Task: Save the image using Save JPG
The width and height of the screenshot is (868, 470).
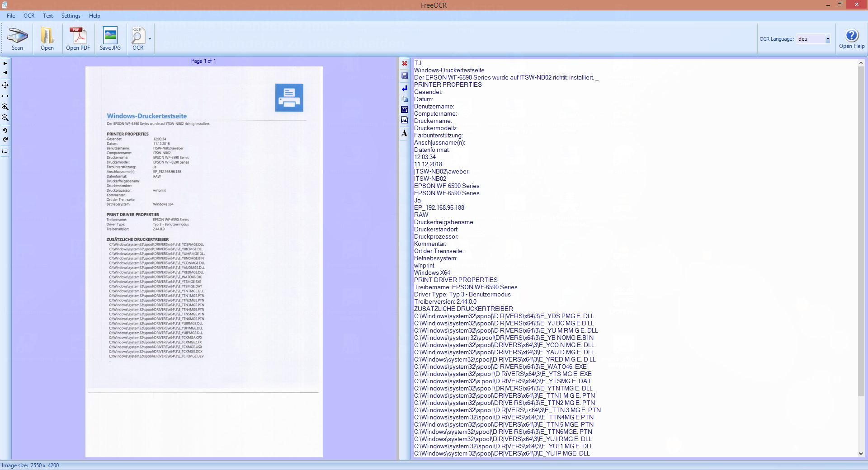Action: tap(110, 38)
